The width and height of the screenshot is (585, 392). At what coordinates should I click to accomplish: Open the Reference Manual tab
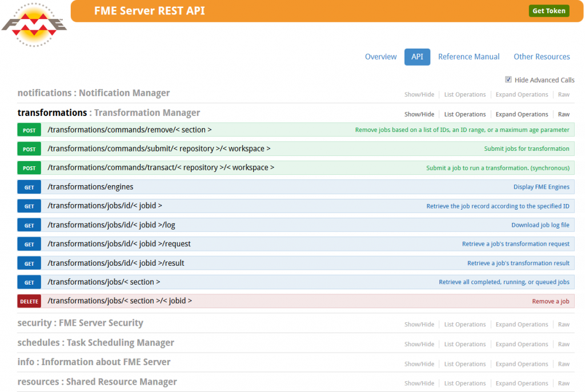[468, 57]
